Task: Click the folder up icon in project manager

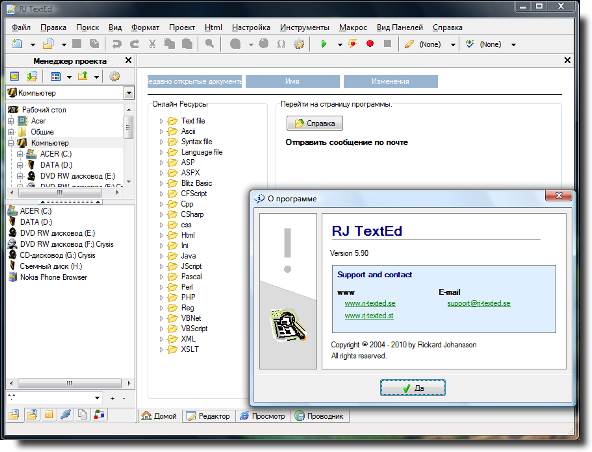Action: point(83,76)
